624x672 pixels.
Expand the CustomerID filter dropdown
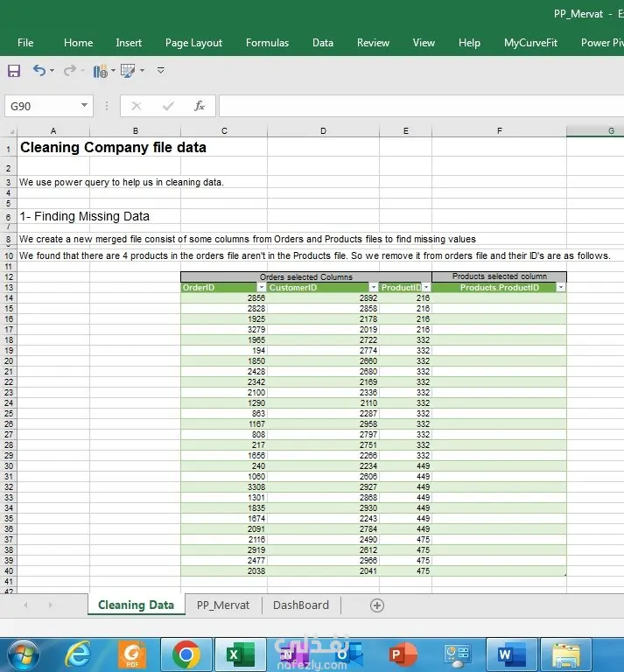pyautogui.click(x=374, y=287)
